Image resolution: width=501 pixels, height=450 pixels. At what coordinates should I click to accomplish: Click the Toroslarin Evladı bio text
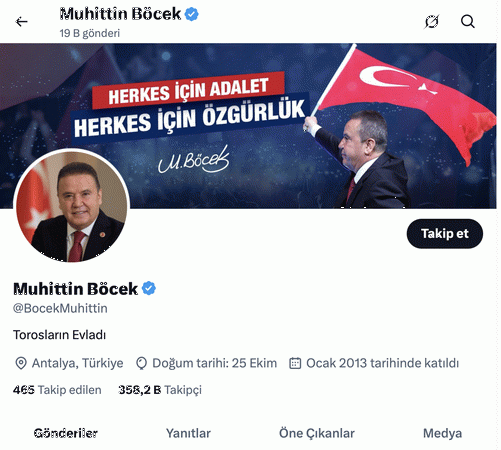click(60, 335)
